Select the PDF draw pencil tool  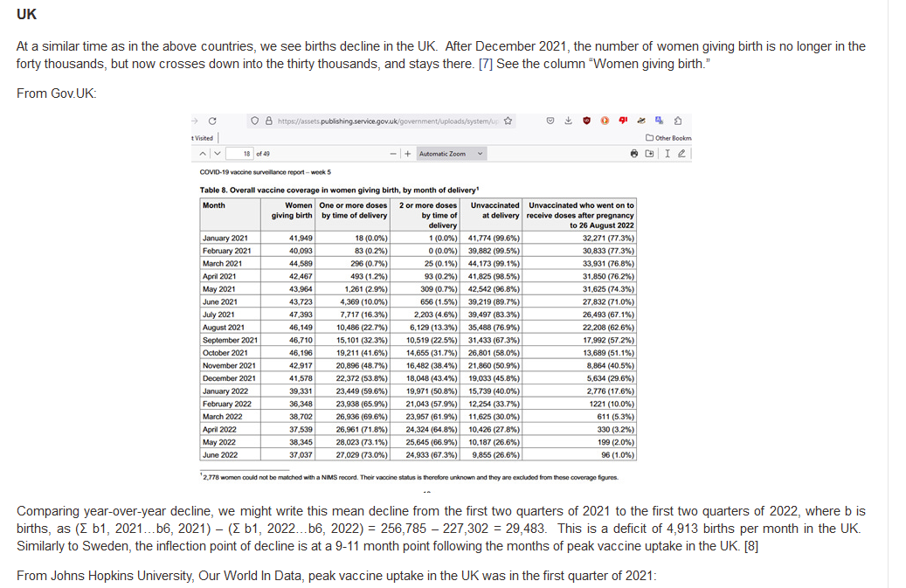click(x=681, y=154)
